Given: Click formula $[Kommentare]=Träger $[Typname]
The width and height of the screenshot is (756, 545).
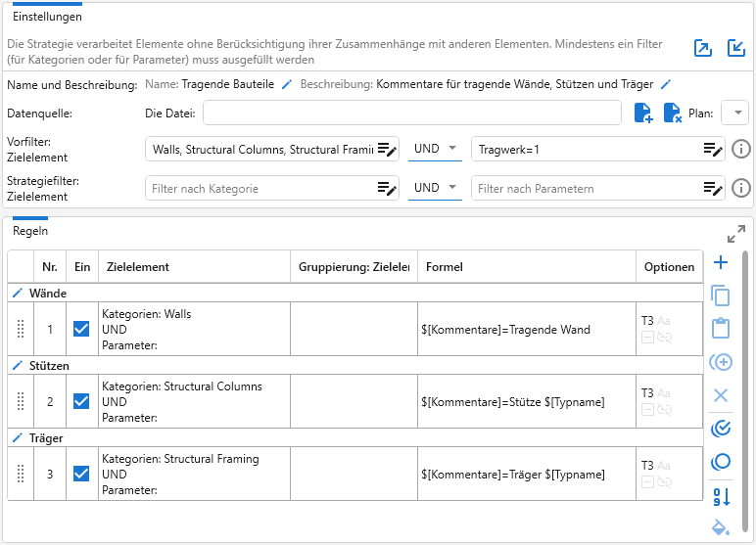Looking at the screenshot, I should [512, 475].
